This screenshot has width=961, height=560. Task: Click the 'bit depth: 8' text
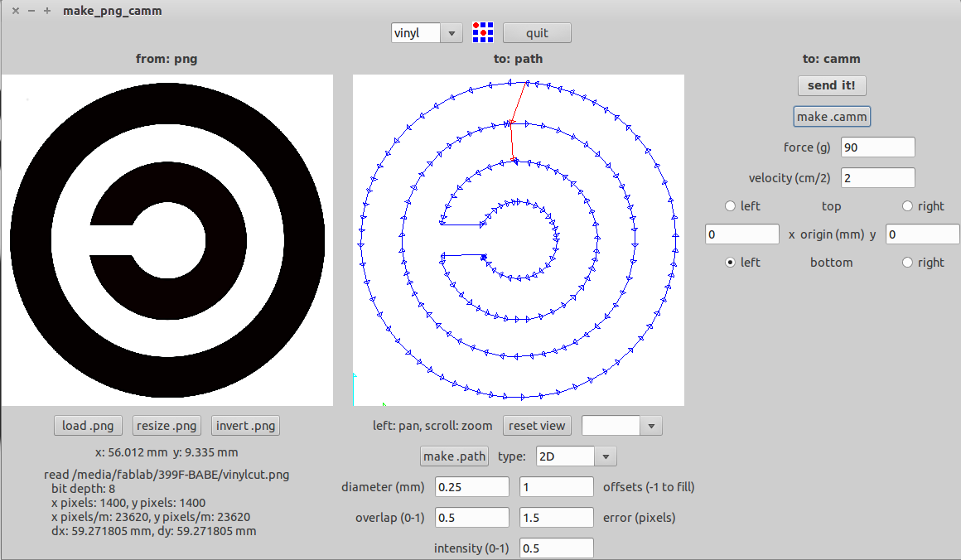84,488
